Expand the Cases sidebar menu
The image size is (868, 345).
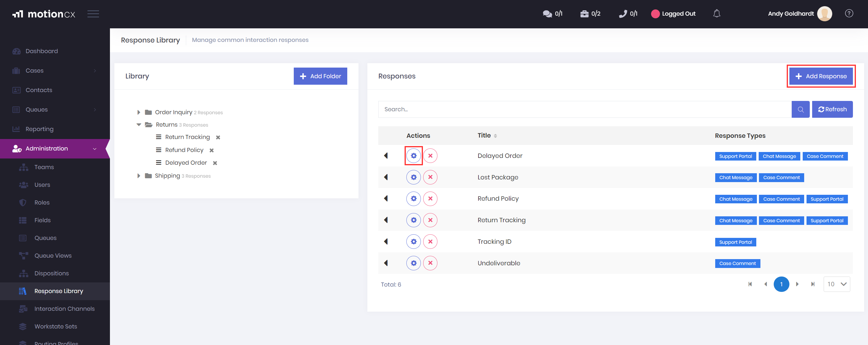coord(55,71)
